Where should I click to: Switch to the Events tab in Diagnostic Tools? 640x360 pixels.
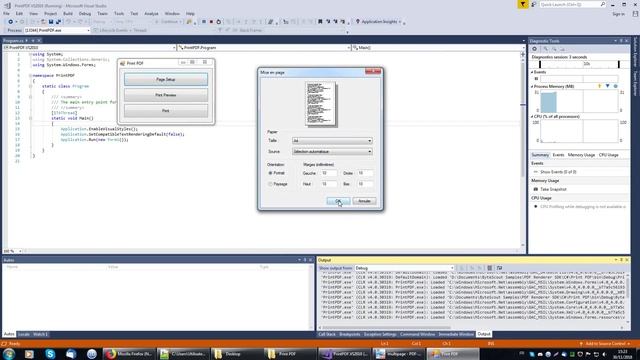point(558,155)
